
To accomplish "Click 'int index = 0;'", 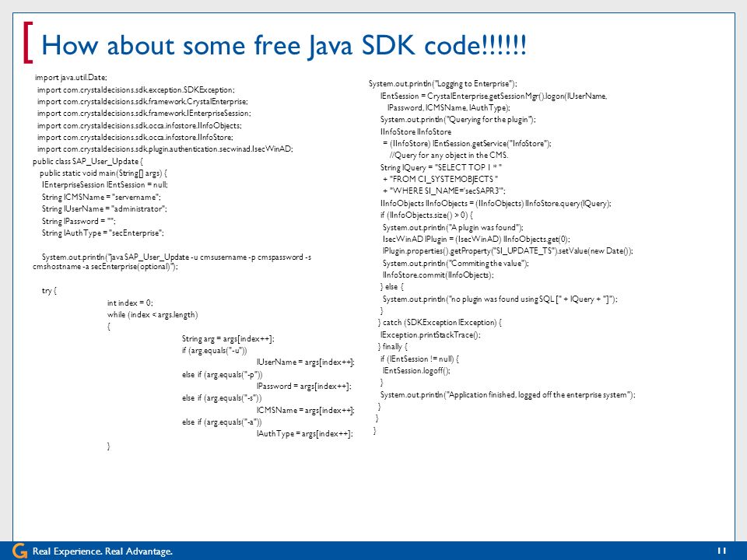I will [x=130, y=303].
